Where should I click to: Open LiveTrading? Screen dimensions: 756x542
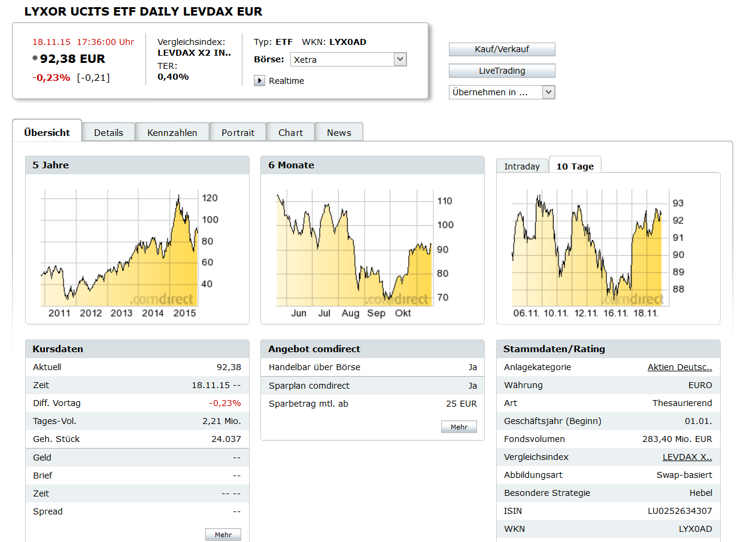pos(502,71)
